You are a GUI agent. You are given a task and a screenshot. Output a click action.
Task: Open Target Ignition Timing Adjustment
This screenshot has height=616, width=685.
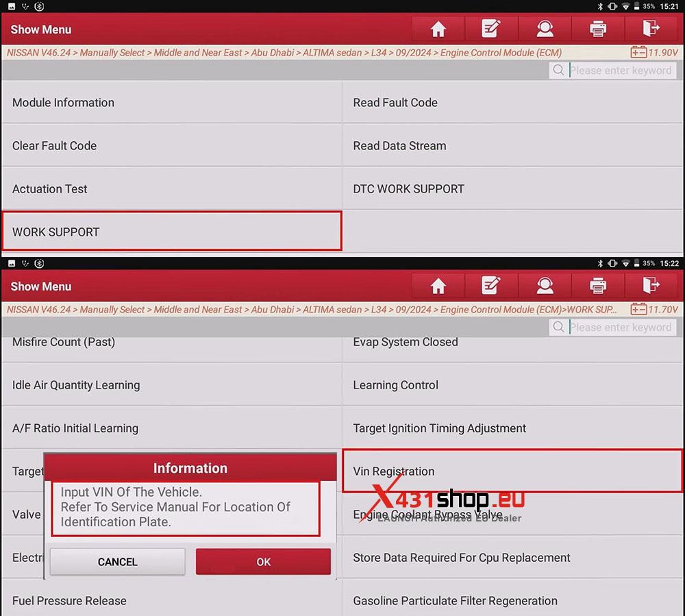513,428
